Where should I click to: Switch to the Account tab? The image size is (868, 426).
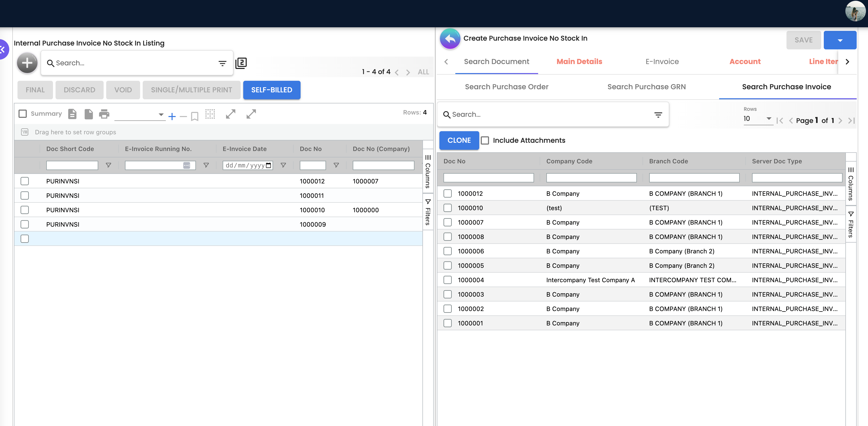tap(745, 62)
